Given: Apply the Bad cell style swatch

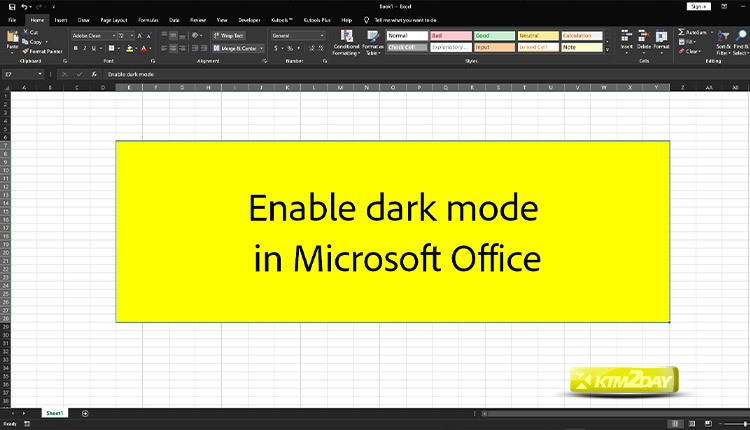Looking at the screenshot, I should point(451,36).
